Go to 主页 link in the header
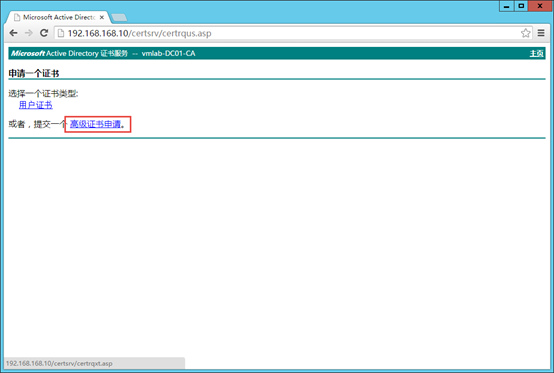 [x=536, y=54]
